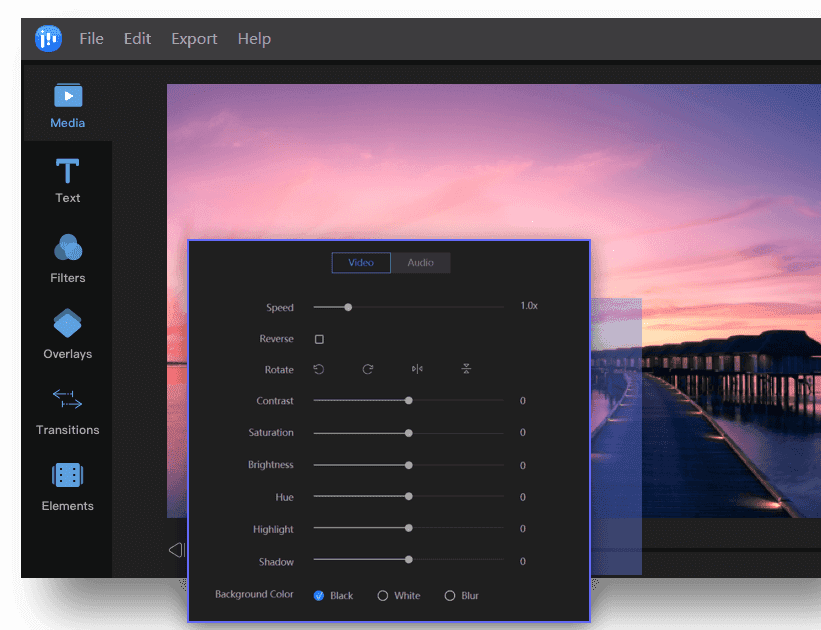This screenshot has height=630, width=821.
Task: Click the Filmora app logo
Action: click(47, 38)
